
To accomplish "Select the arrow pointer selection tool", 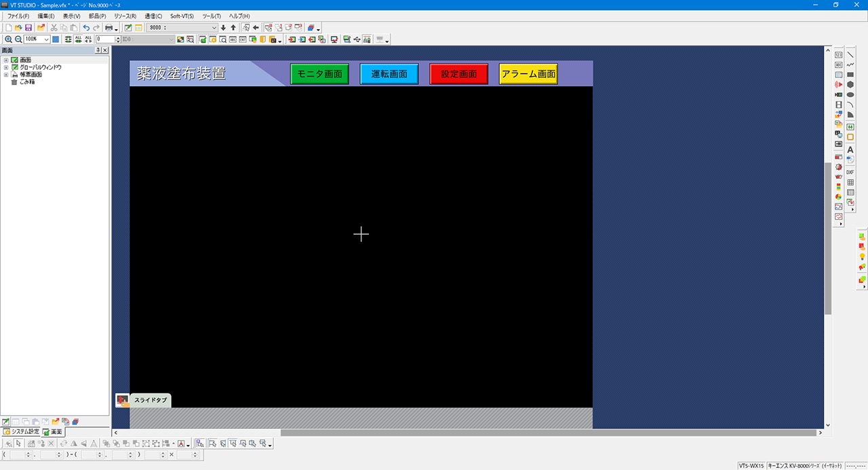I will point(19,444).
